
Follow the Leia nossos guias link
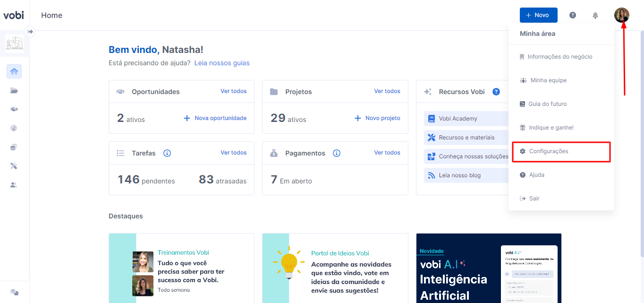(222, 63)
